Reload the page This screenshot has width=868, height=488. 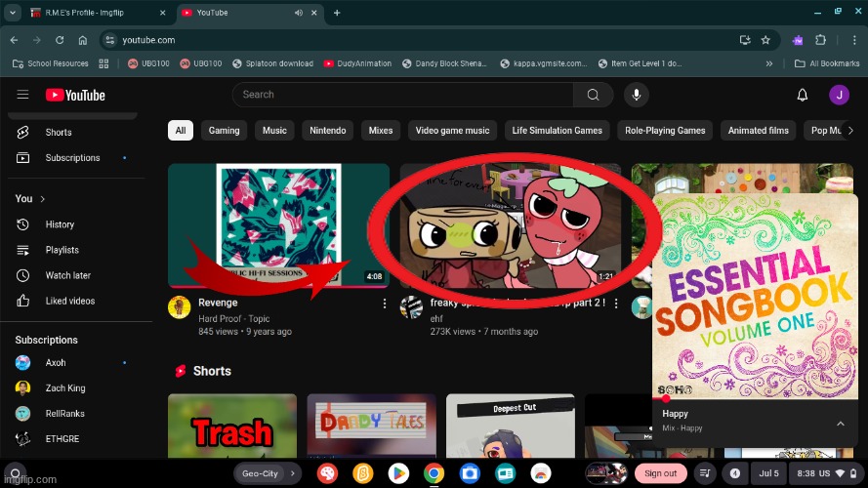(60, 40)
